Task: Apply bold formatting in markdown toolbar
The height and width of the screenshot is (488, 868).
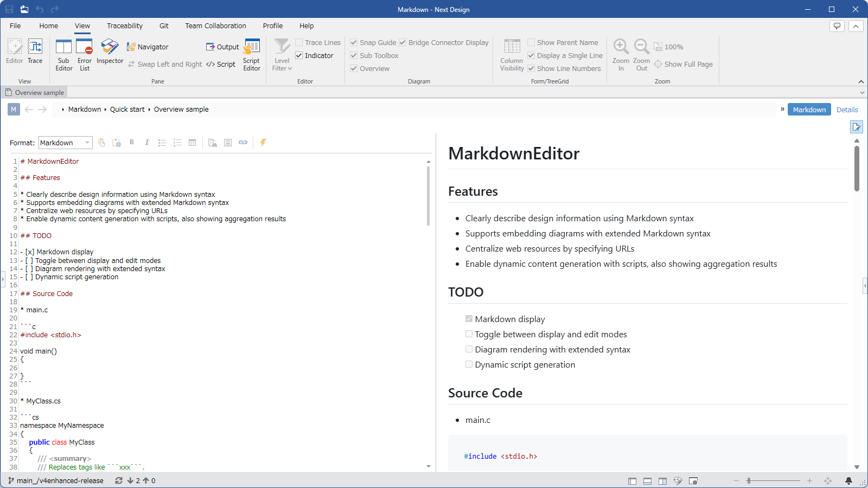Action: (131, 143)
